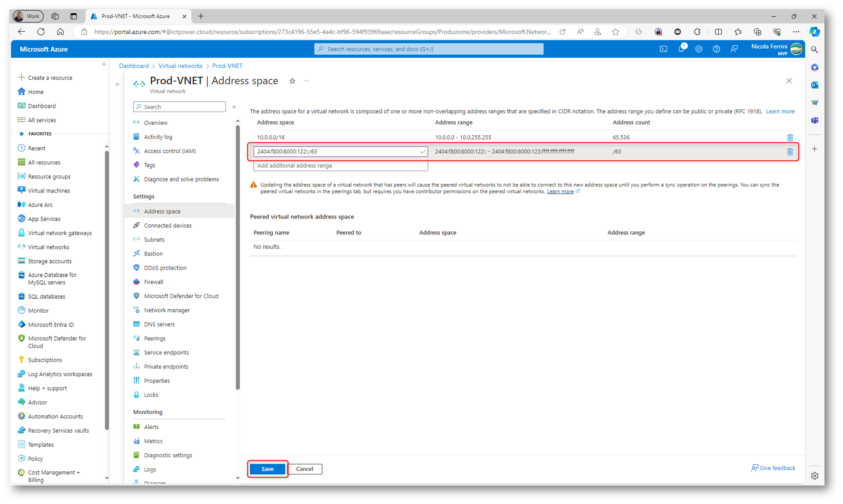Click the feedback icon in Azure header
Screen dimensions: 843x504
pos(734,49)
